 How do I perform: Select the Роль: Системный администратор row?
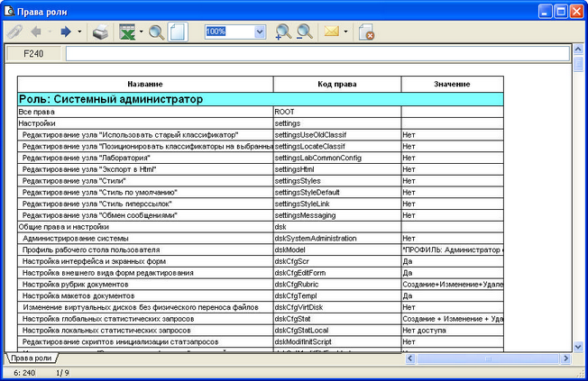[261, 99]
